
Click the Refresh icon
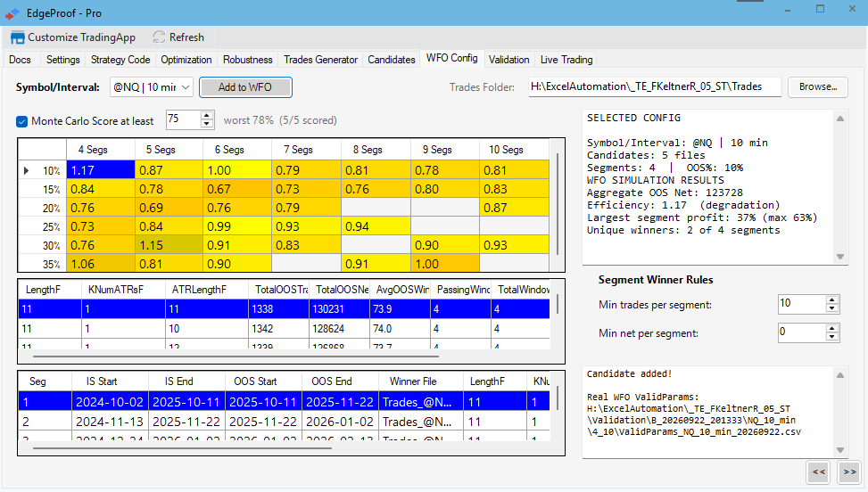coord(159,37)
